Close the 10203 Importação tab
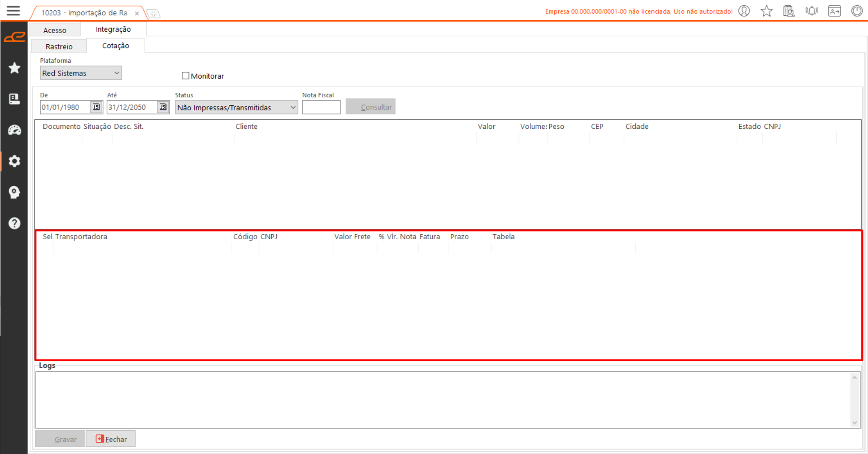The image size is (868, 454). 137,14
